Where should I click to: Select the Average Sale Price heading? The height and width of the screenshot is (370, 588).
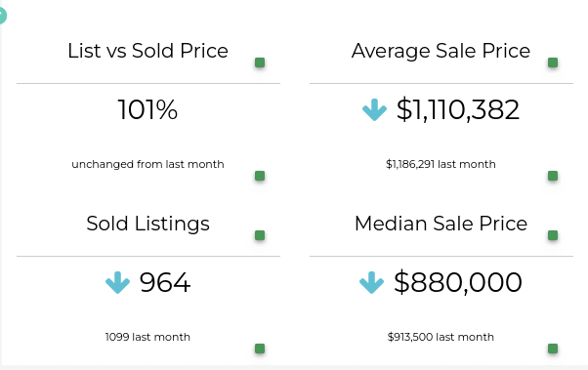pos(441,51)
